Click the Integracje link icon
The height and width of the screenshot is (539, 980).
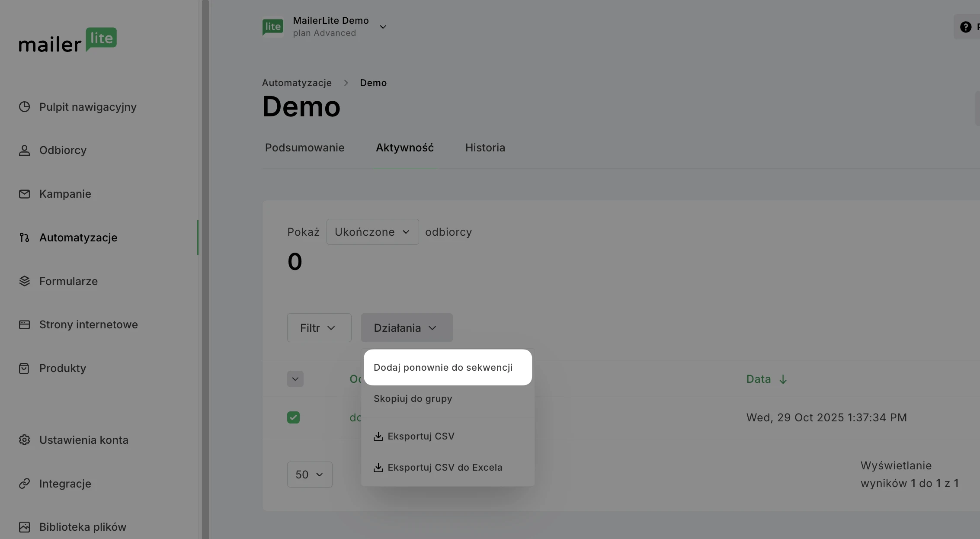(x=25, y=484)
